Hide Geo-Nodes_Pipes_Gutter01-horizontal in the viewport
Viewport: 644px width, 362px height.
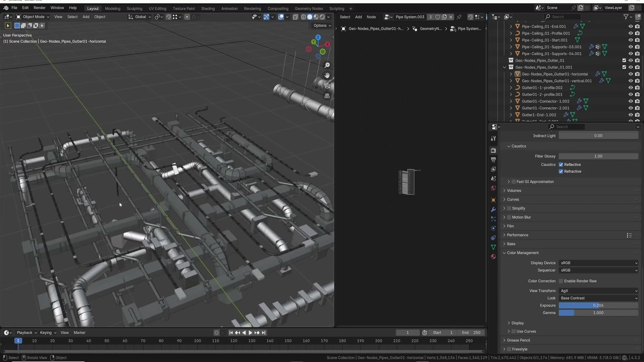coord(631,74)
